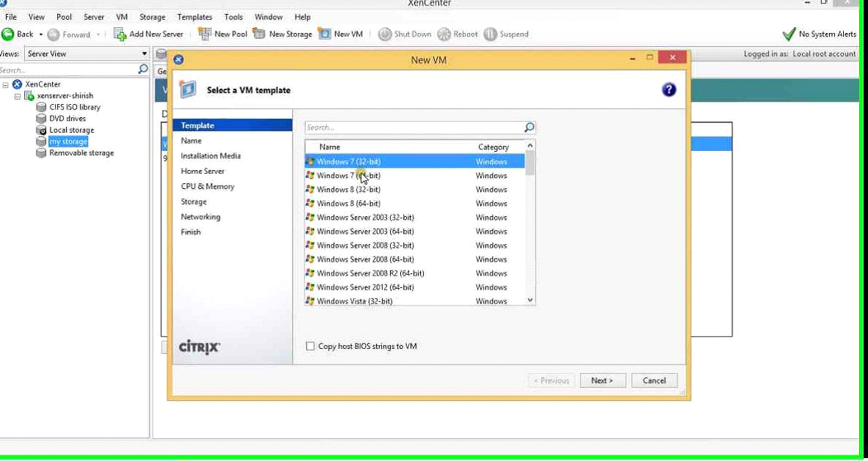The height and width of the screenshot is (461, 868).
Task: Click the CIFS ISO library disk icon
Action: click(x=41, y=107)
